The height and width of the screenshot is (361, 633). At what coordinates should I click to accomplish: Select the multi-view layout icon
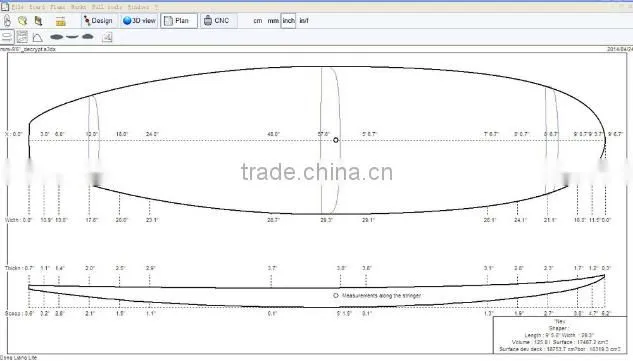(x=22, y=37)
